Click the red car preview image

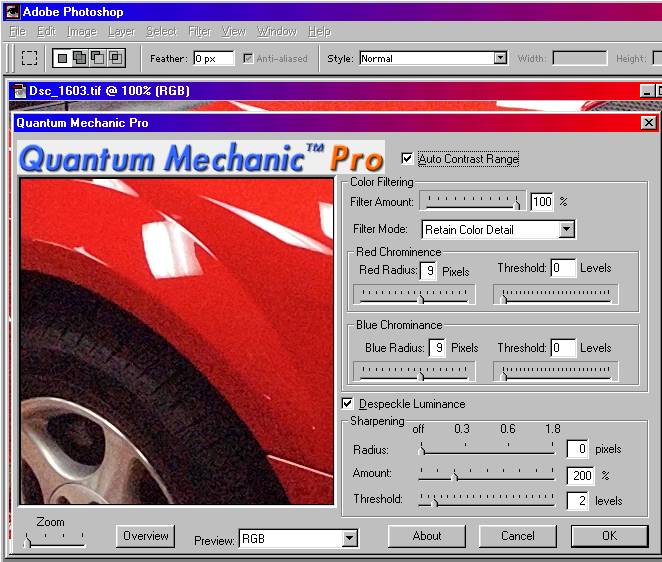tap(177, 341)
